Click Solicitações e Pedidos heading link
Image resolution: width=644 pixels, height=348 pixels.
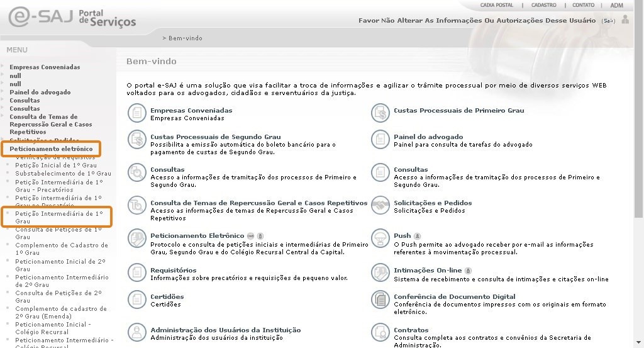(x=433, y=203)
